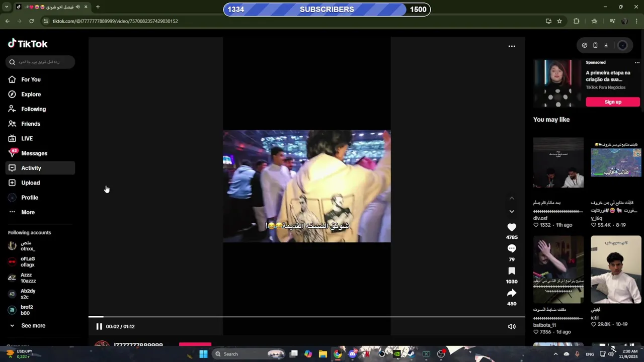
Task: Close the TikTok browser tab
Action: click(x=86, y=7)
